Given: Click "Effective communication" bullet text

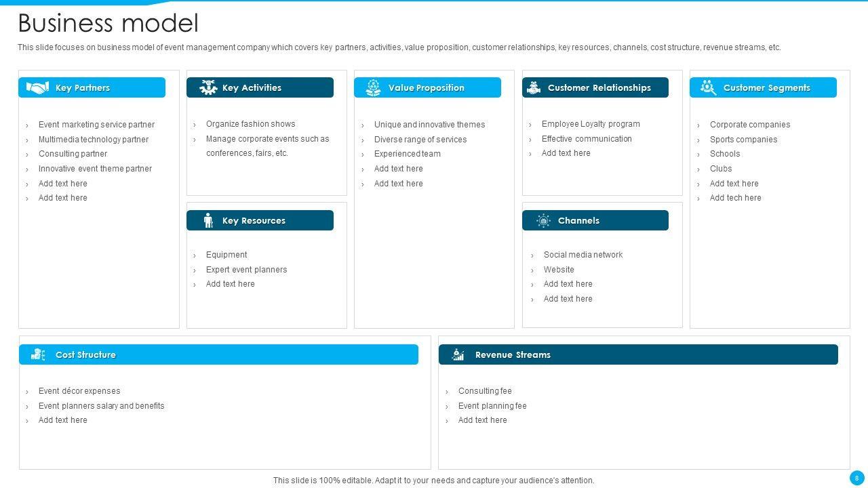Looking at the screenshot, I should pos(587,139).
